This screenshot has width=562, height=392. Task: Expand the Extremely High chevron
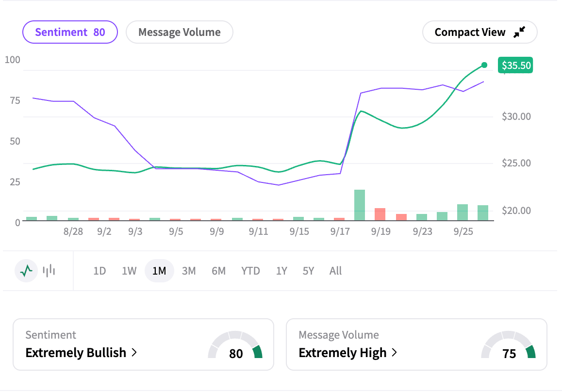(395, 353)
